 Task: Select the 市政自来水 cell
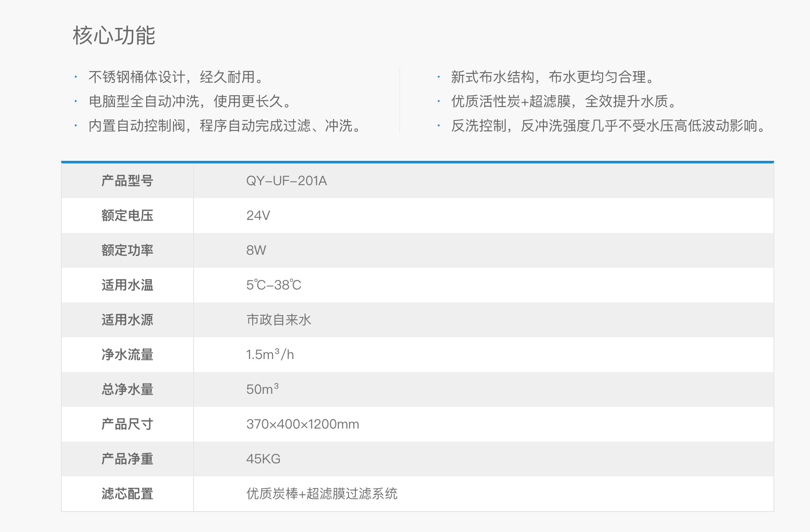click(278, 320)
